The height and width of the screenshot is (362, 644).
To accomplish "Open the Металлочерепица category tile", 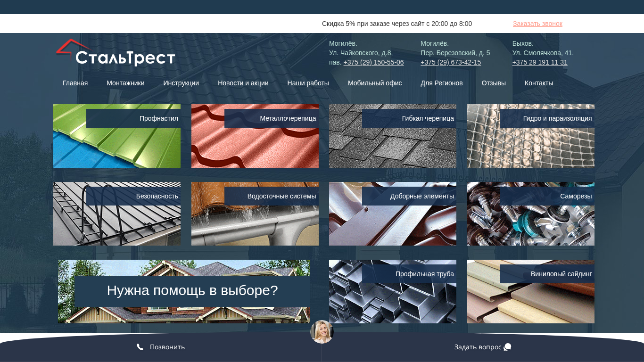I will point(255,136).
